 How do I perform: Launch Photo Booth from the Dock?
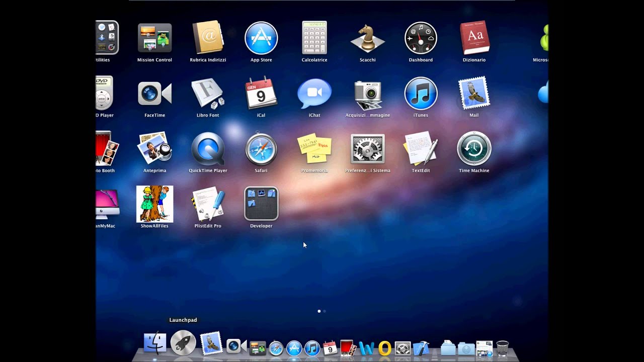click(x=348, y=348)
